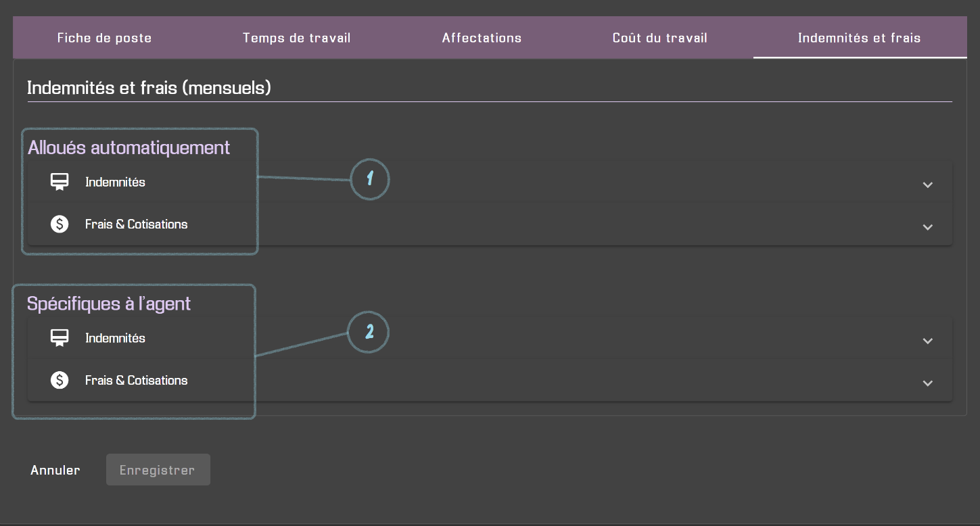Click Frais & Cotisations icon under Alloués automatiquement
The width and height of the screenshot is (980, 526).
(60, 224)
